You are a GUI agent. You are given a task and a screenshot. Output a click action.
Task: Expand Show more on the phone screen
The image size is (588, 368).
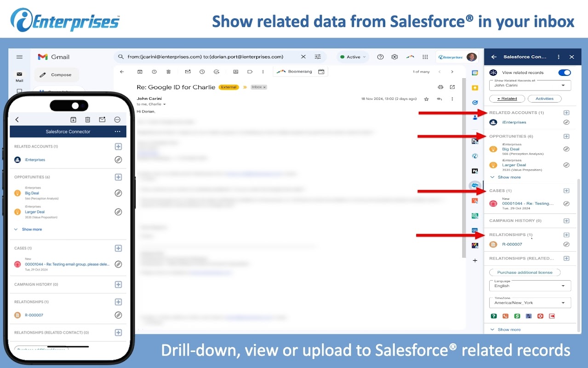pos(28,229)
